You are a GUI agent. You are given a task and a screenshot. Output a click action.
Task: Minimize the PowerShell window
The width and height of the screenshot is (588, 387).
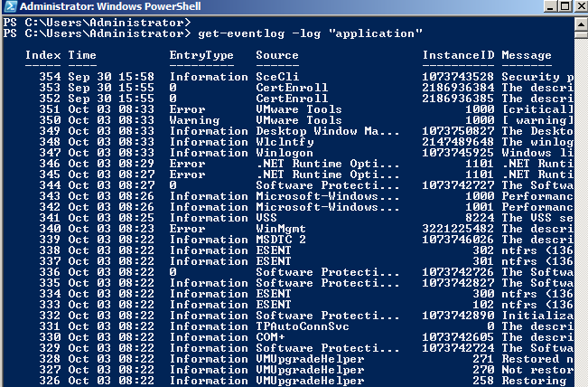point(551,6)
